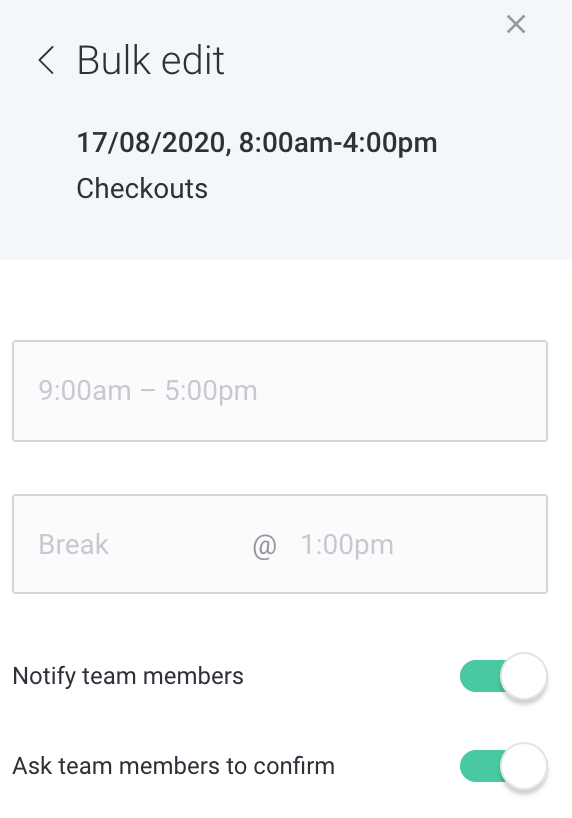Focus the Break duration field
The width and height of the screenshot is (572, 818).
130,544
